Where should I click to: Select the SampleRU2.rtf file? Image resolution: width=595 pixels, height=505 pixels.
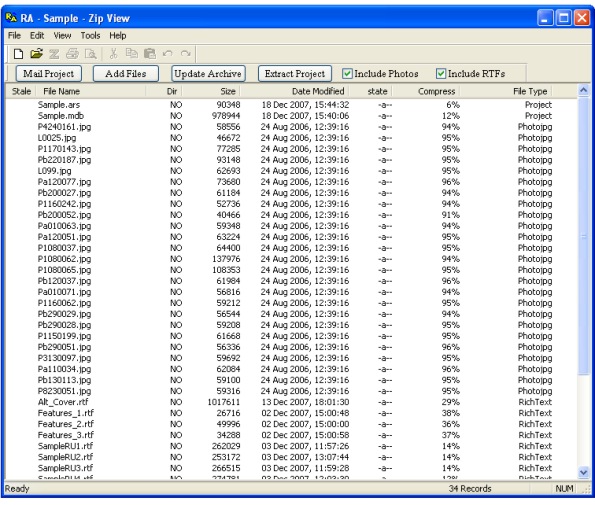(x=65, y=457)
